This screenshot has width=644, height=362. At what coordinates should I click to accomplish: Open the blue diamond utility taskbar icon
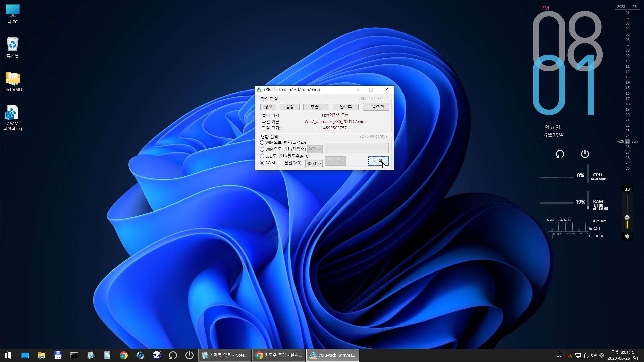[140, 355]
